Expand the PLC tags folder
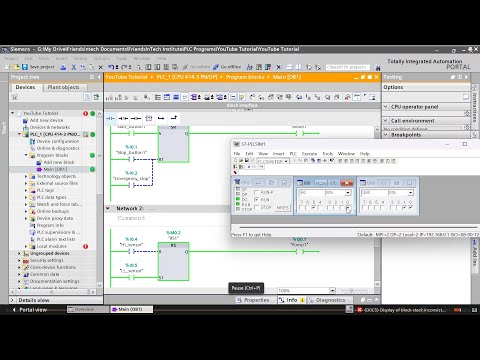 click(26, 190)
